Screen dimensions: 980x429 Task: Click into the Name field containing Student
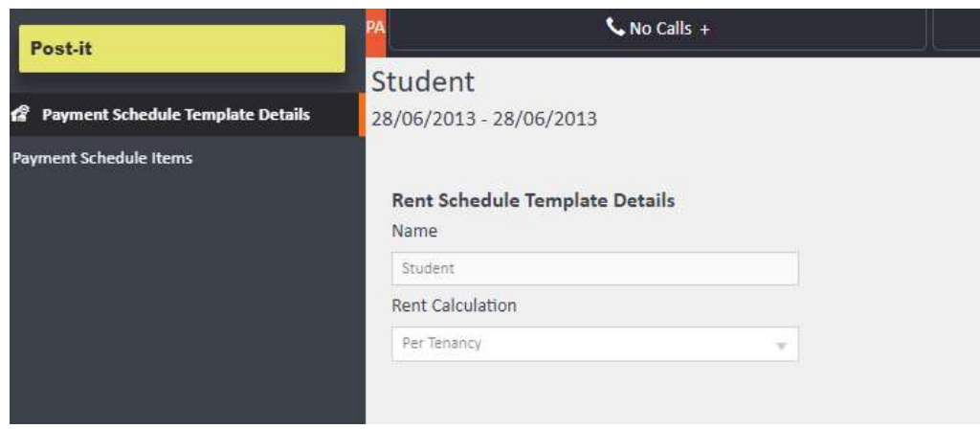593,269
